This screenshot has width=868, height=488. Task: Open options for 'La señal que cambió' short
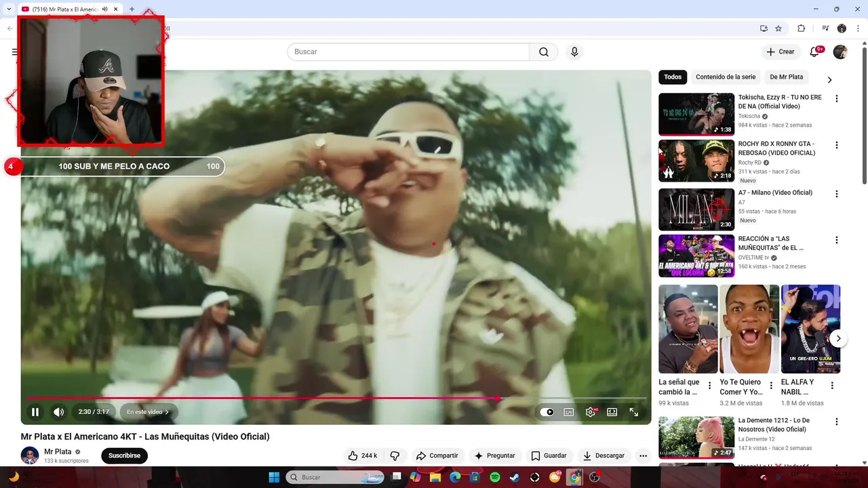click(710, 386)
